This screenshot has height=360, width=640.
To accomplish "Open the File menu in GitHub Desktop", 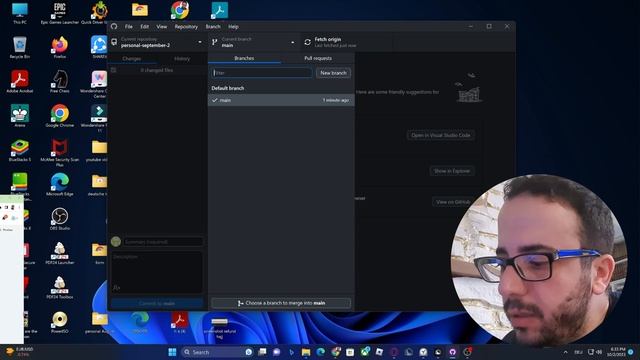I will click(x=129, y=27).
